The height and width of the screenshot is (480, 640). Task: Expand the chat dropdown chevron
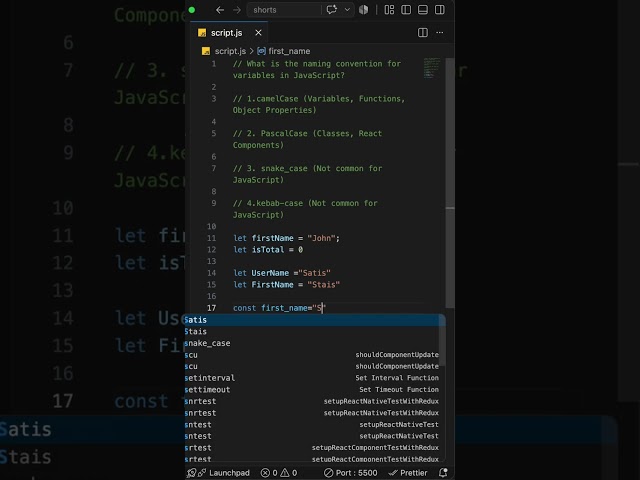[x=347, y=10]
